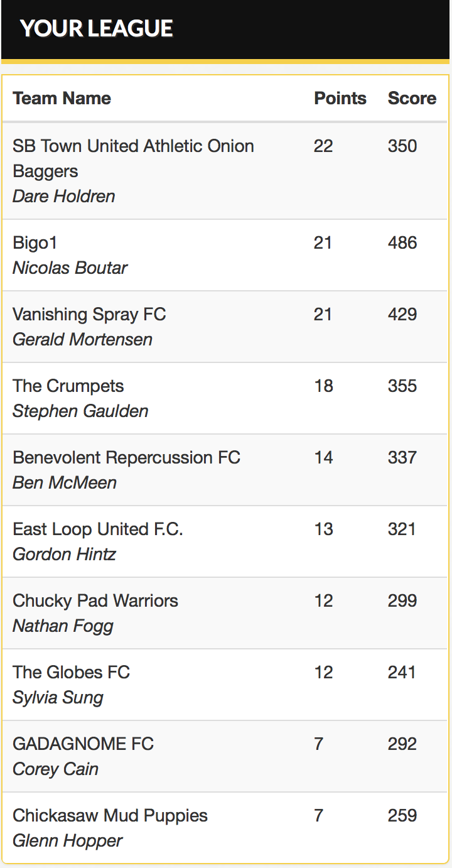This screenshot has width=452, height=868.
Task: Select the Bigo1 team name
Action: (x=35, y=242)
